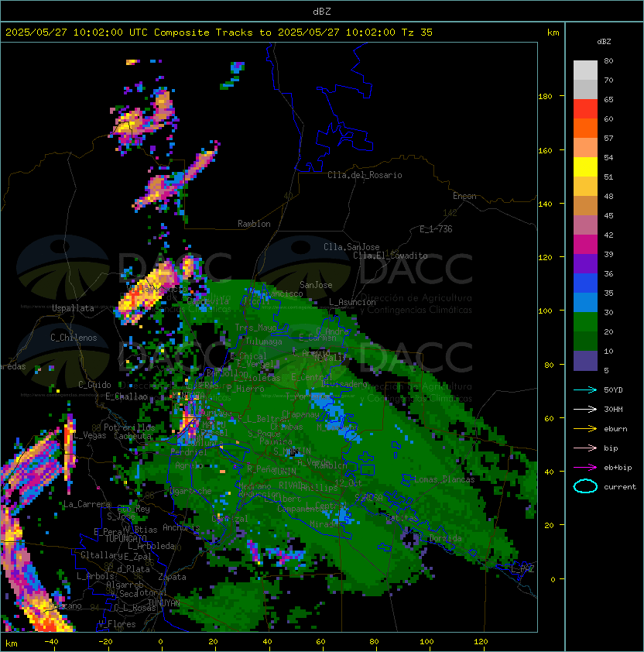The image size is (644, 652).
Task: Click the 'Clla.del_Rosario' map label
Action: (365, 175)
